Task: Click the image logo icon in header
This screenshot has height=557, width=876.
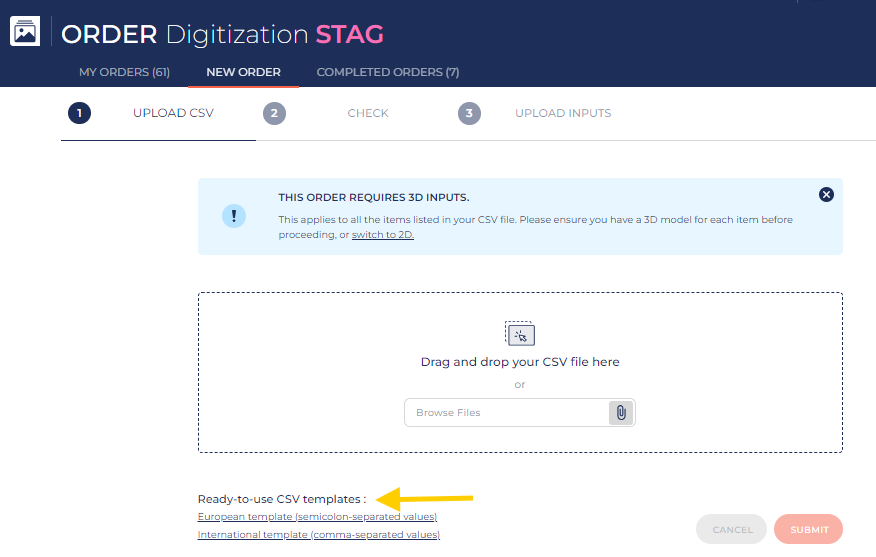Action: 25,32
